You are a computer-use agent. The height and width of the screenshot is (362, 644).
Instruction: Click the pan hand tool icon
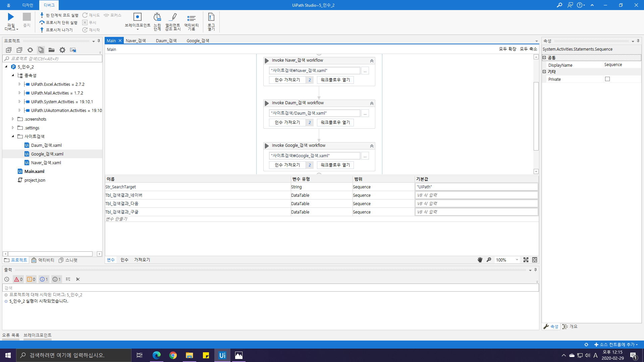(480, 260)
